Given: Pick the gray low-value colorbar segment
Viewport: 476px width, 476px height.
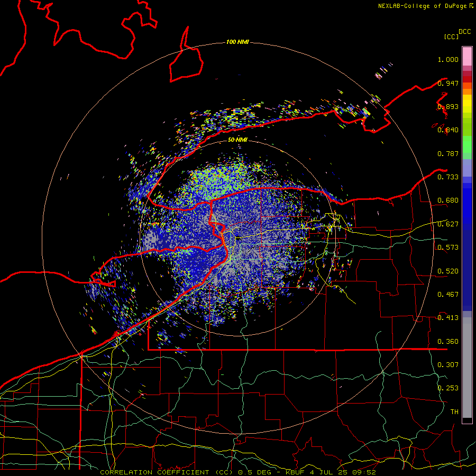Looking at the screenshot, I should [x=467, y=368].
